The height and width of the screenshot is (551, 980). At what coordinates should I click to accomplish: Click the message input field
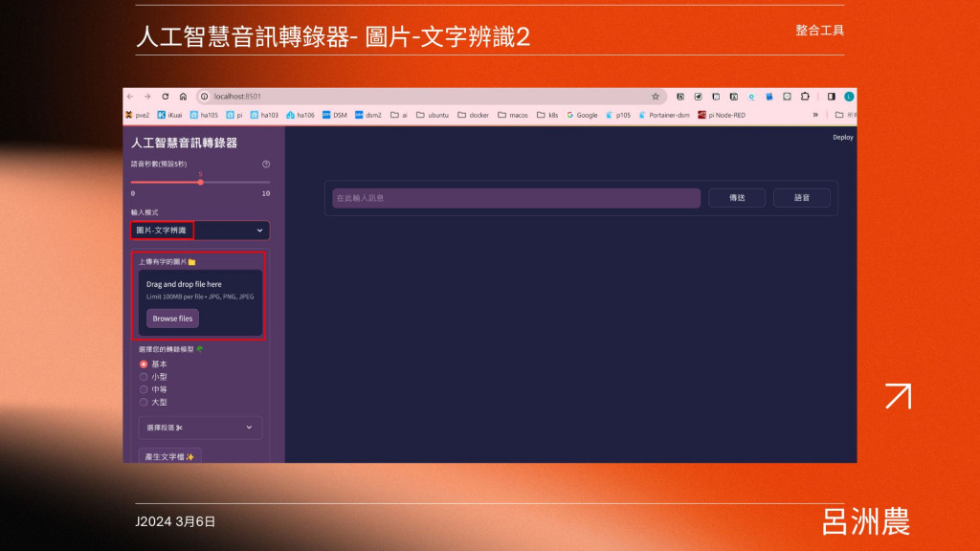(x=516, y=197)
